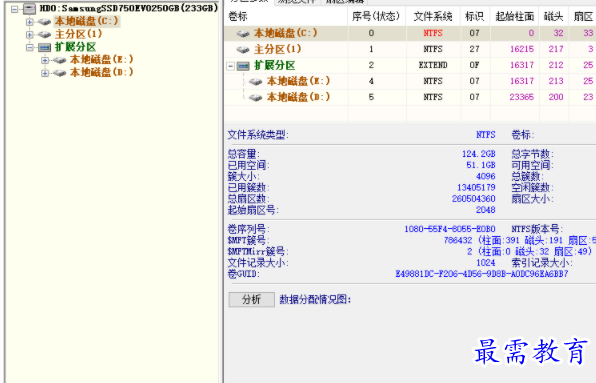Click identifier cell 27 of 主分区(1)

pyautogui.click(x=474, y=49)
